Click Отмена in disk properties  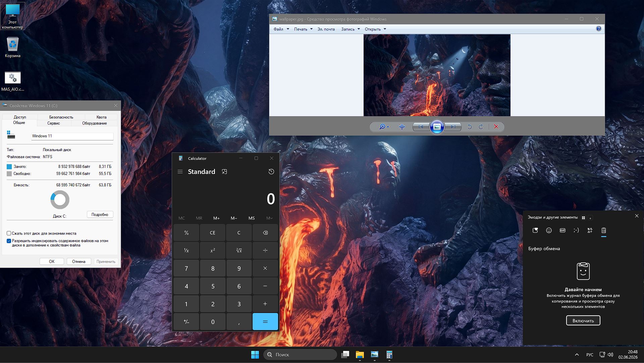click(x=79, y=262)
